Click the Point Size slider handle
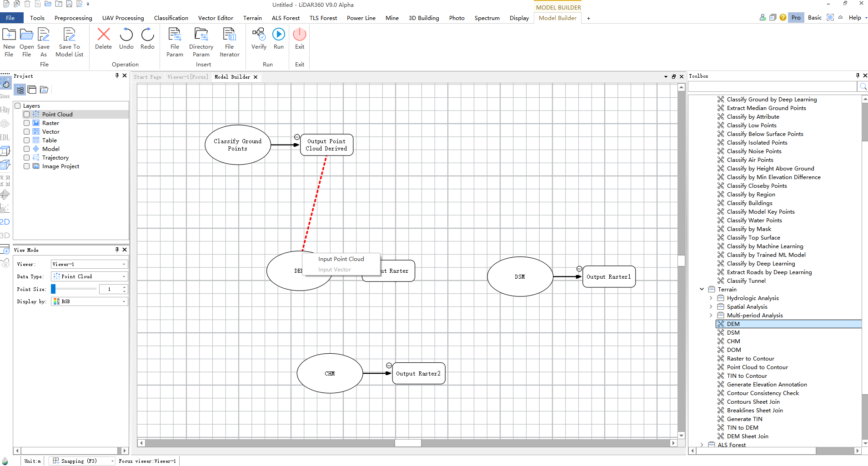Image resolution: width=868 pixels, height=466 pixels. click(x=53, y=289)
